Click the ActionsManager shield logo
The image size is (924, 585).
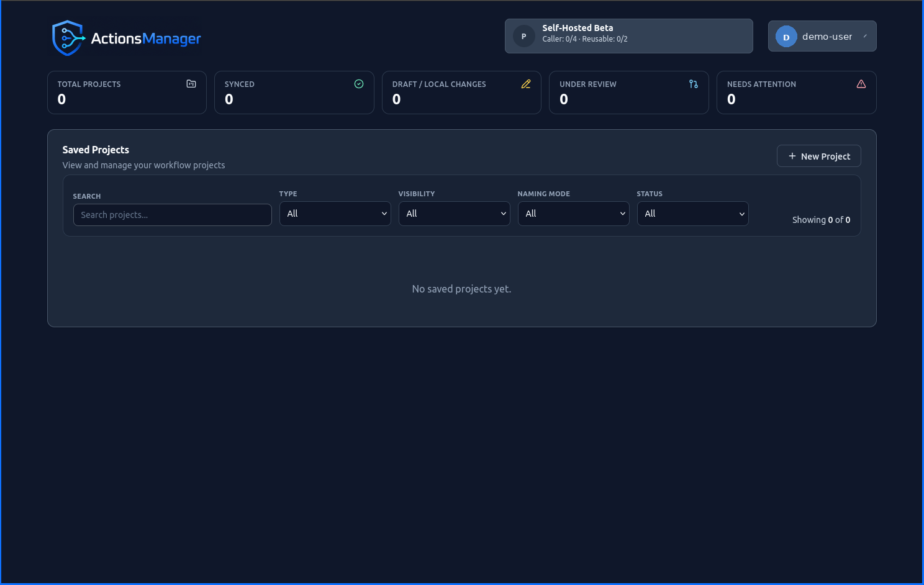click(x=68, y=38)
